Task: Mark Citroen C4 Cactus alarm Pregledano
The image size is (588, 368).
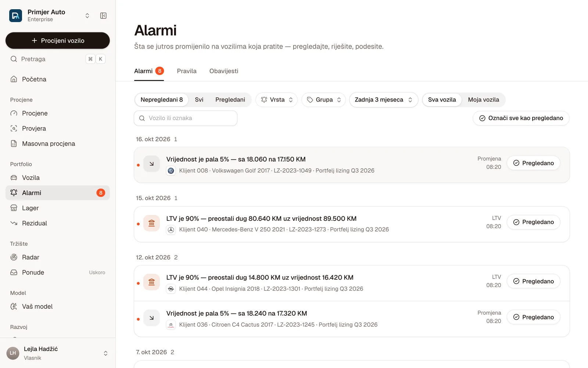Action: [534, 317]
